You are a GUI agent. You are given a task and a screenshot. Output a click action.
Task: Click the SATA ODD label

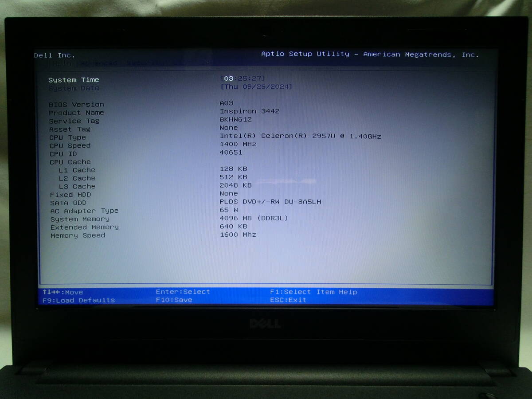pos(68,203)
